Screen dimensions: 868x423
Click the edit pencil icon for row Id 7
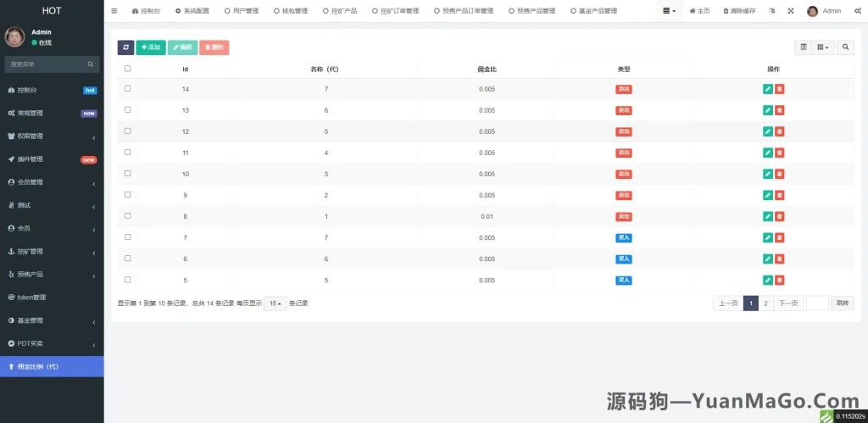768,237
